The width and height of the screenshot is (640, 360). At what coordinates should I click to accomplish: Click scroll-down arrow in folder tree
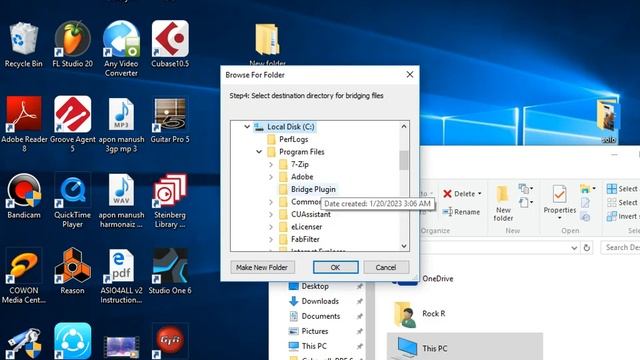point(404,246)
